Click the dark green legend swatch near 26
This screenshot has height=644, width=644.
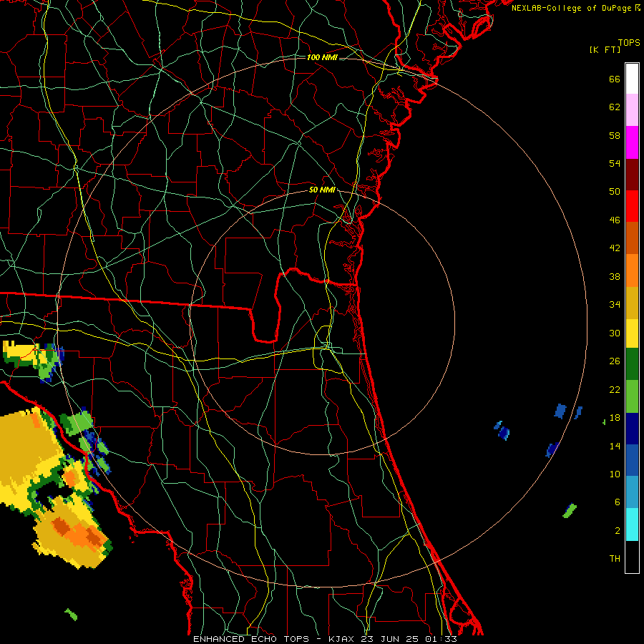pyautogui.click(x=632, y=364)
